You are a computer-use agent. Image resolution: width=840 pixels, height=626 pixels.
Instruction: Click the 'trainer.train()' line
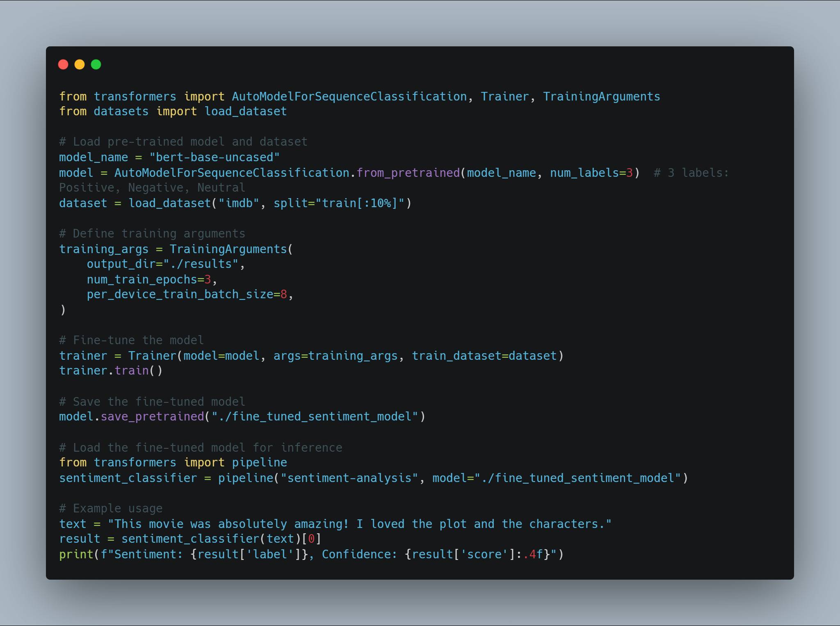[x=111, y=371]
